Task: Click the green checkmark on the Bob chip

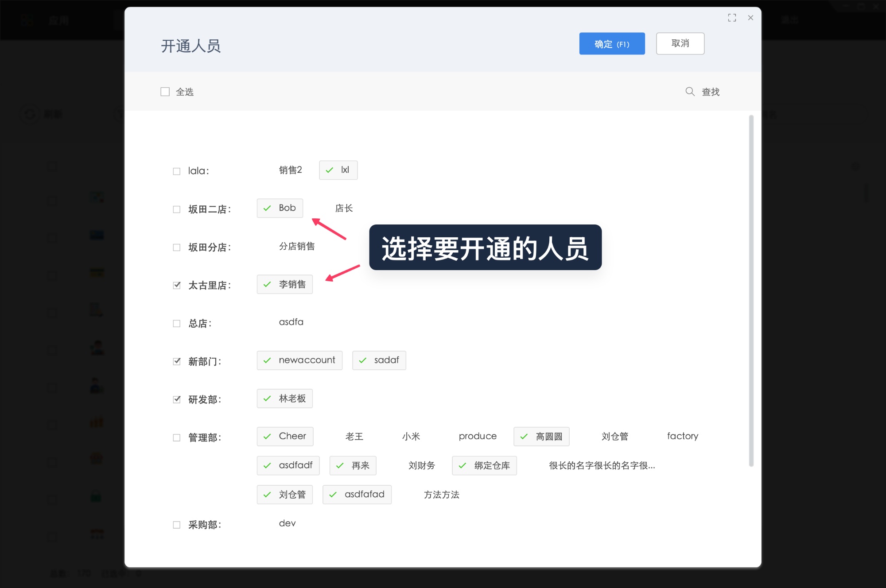Action: (267, 208)
